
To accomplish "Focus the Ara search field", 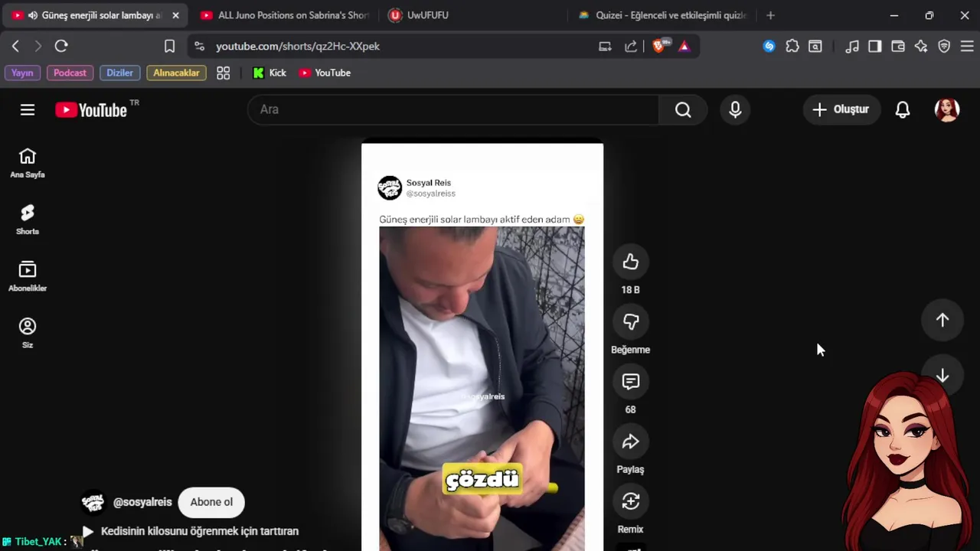I will pyautogui.click(x=453, y=109).
